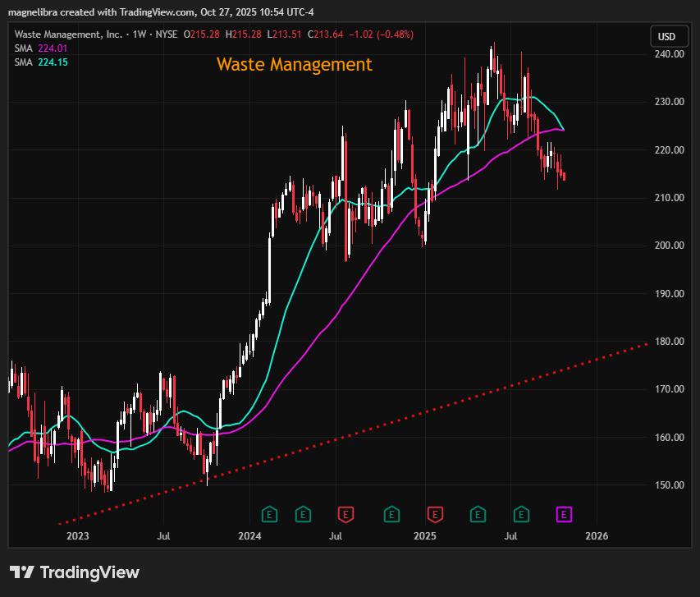Select the magenta SMA 224.01 indicator legend
This screenshot has width=700, height=597.
pyautogui.click(x=41, y=48)
